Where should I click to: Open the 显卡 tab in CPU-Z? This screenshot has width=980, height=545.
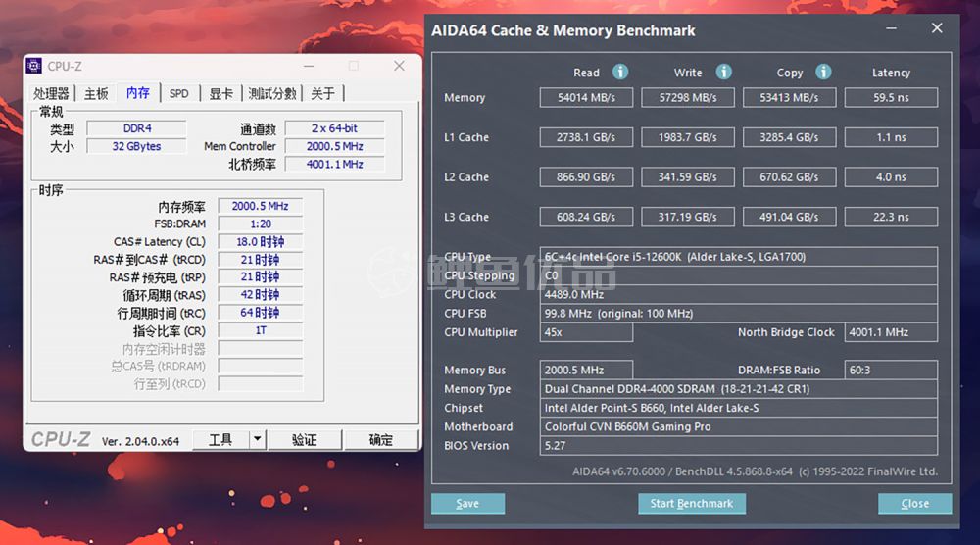220,94
